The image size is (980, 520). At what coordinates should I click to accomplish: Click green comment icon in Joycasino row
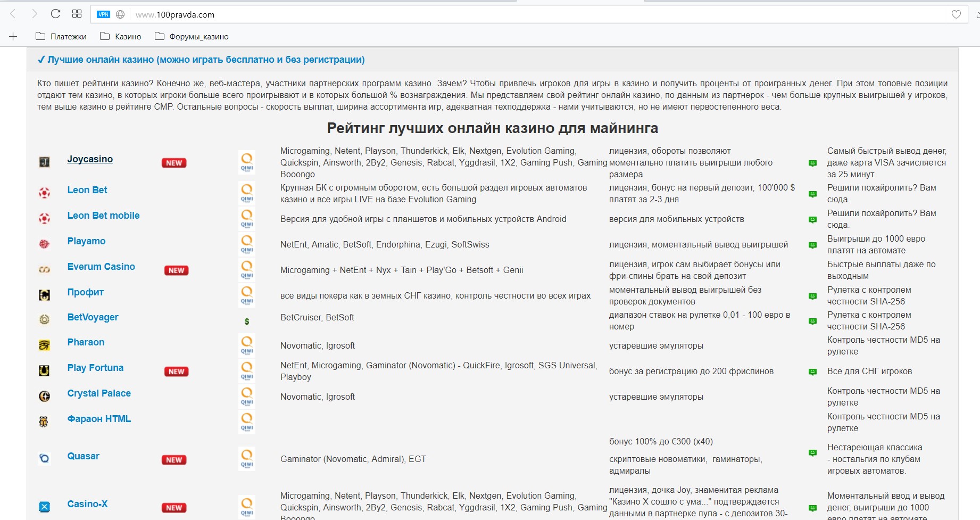812,163
